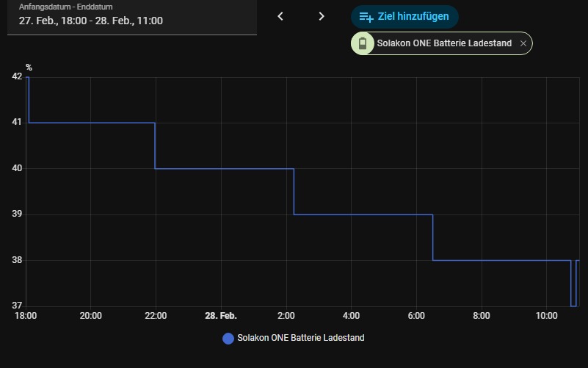Go to the previous time range
This screenshot has height=368, width=588.
[x=280, y=16]
